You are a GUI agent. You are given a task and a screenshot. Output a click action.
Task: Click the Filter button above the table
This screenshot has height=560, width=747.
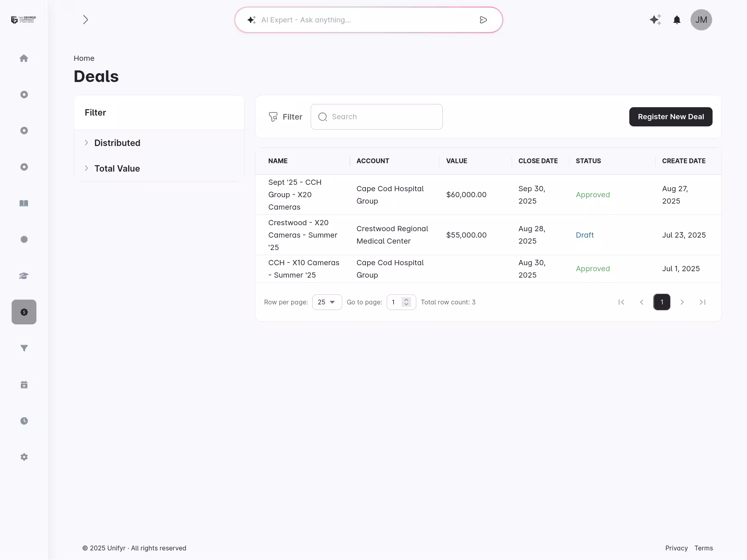point(285,116)
